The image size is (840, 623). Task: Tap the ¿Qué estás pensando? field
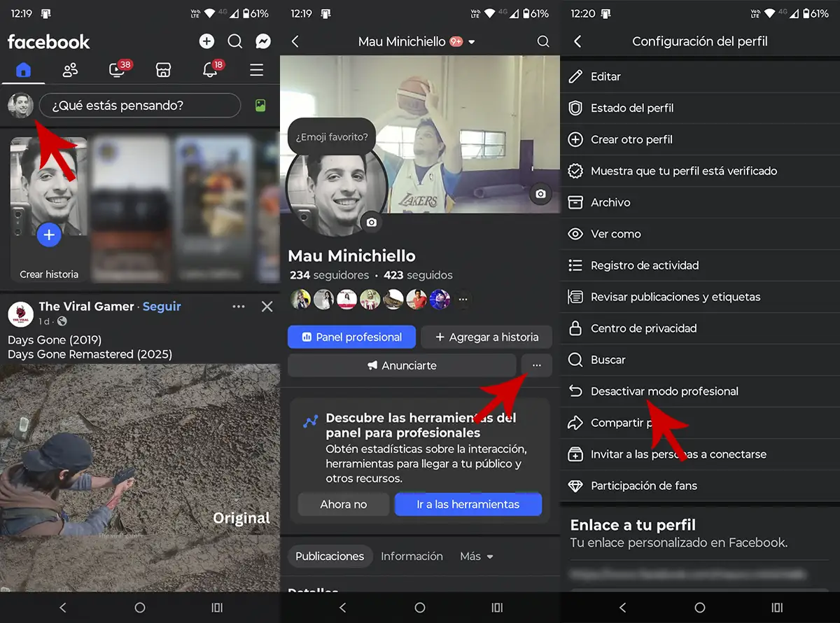[x=139, y=106]
